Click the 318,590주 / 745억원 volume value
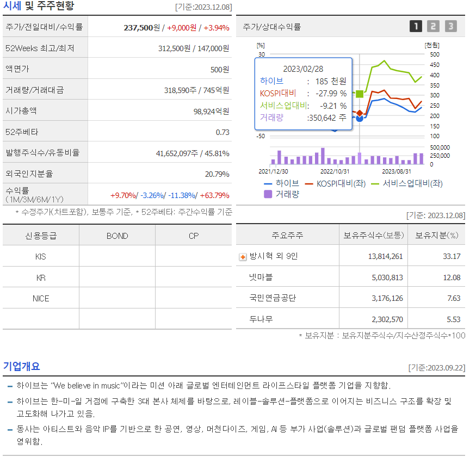Screen dimensions: 476x463 pos(197,90)
